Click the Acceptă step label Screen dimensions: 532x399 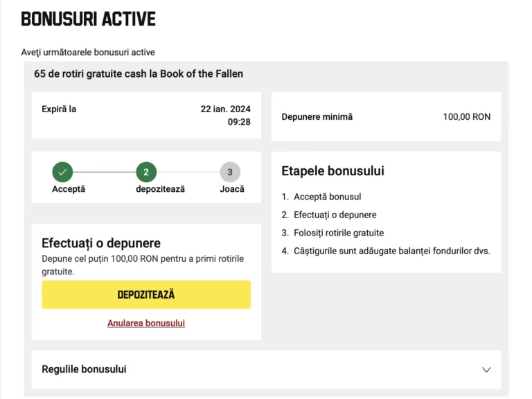(x=69, y=189)
